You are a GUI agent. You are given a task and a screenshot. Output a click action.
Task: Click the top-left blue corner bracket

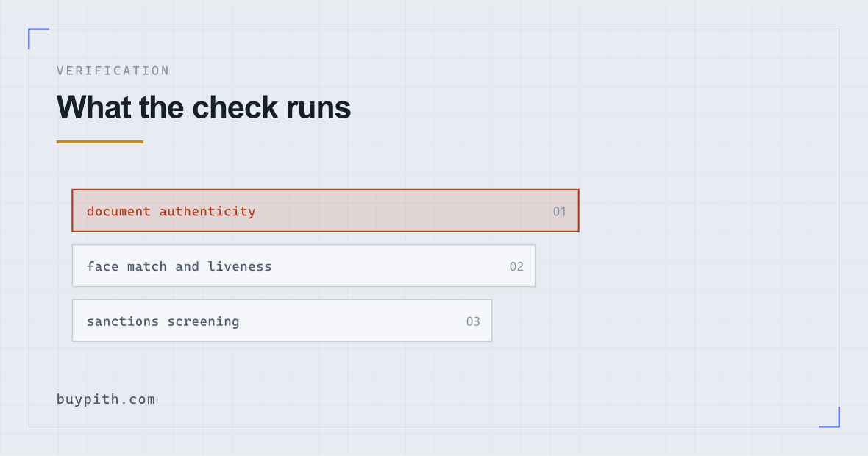[38, 38]
